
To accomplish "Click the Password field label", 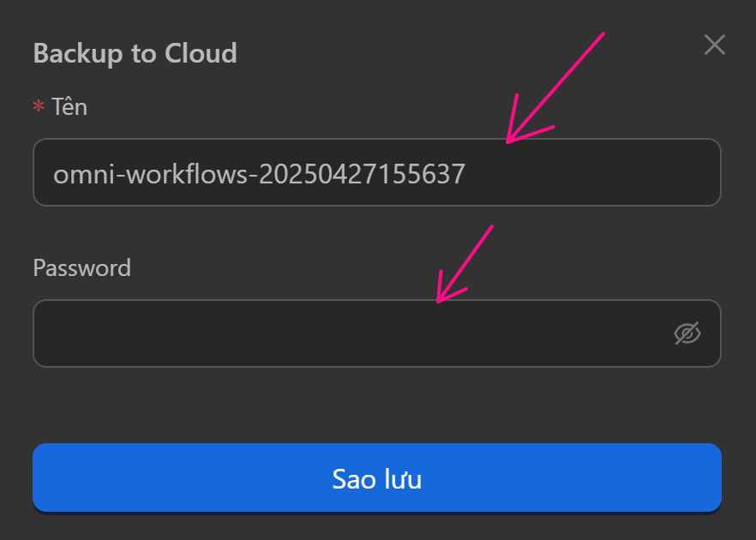I will point(81,267).
